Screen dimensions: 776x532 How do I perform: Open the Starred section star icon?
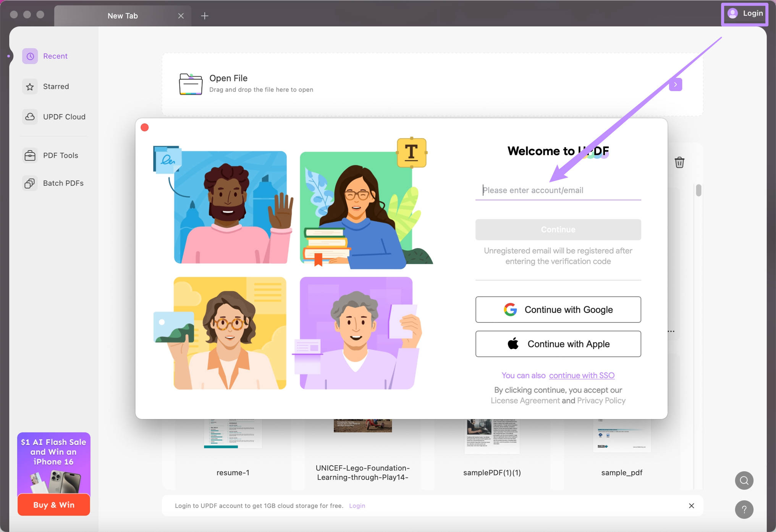tap(30, 87)
